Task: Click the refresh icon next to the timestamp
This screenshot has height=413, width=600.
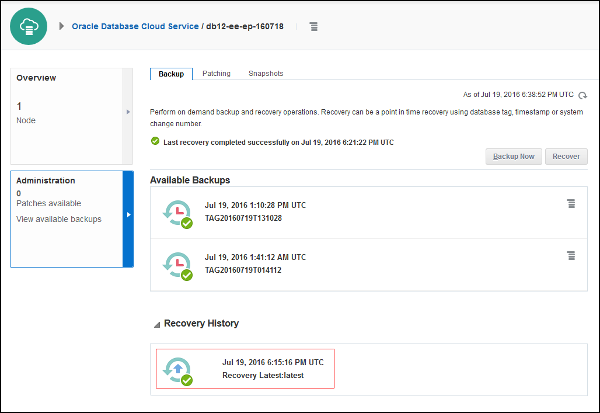Action: pos(582,95)
